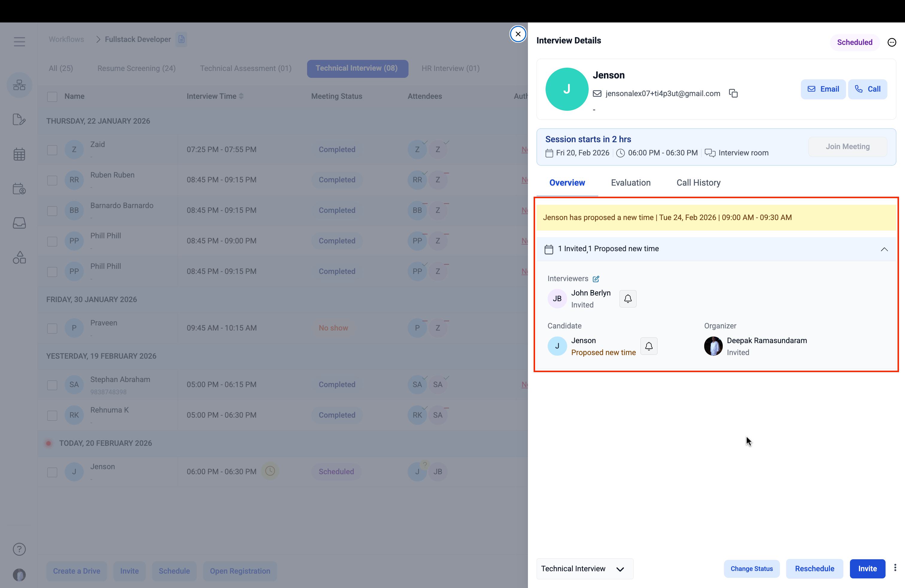This screenshot has width=905, height=588.
Task: Click the edit Interviewers pencil icon
Action: (596, 279)
